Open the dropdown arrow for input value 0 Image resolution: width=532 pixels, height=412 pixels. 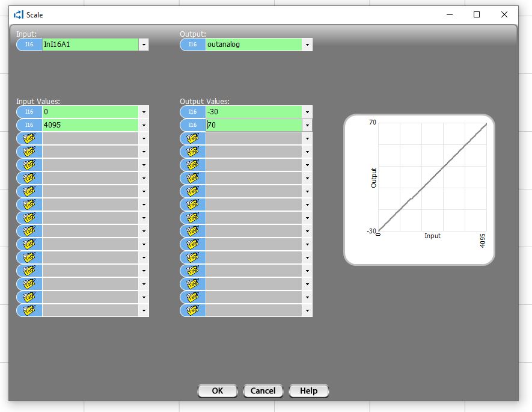click(x=144, y=112)
